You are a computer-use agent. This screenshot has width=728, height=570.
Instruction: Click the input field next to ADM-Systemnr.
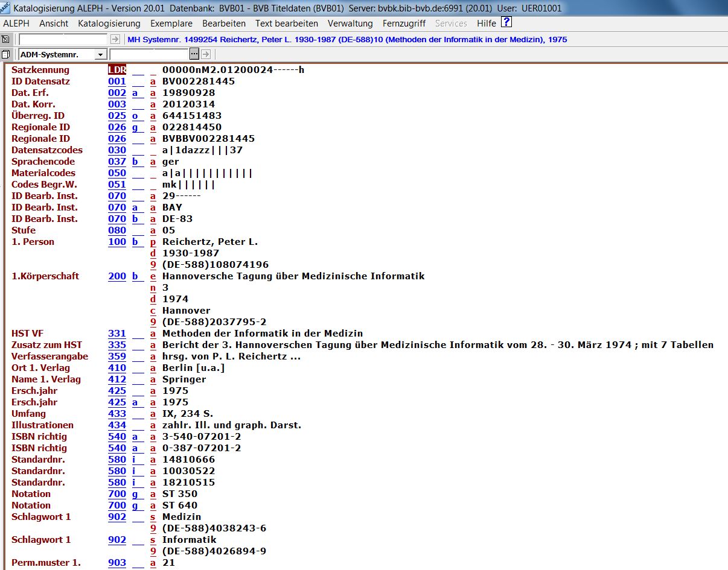click(149, 54)
